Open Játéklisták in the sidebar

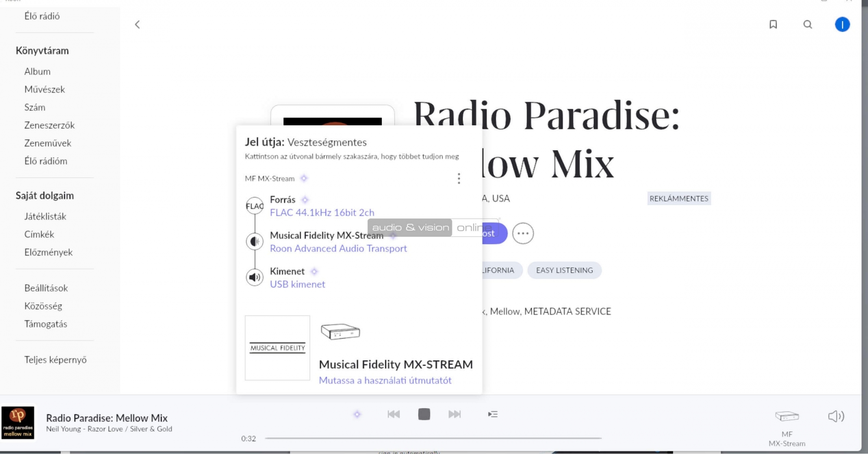click(x=45, y=216)
